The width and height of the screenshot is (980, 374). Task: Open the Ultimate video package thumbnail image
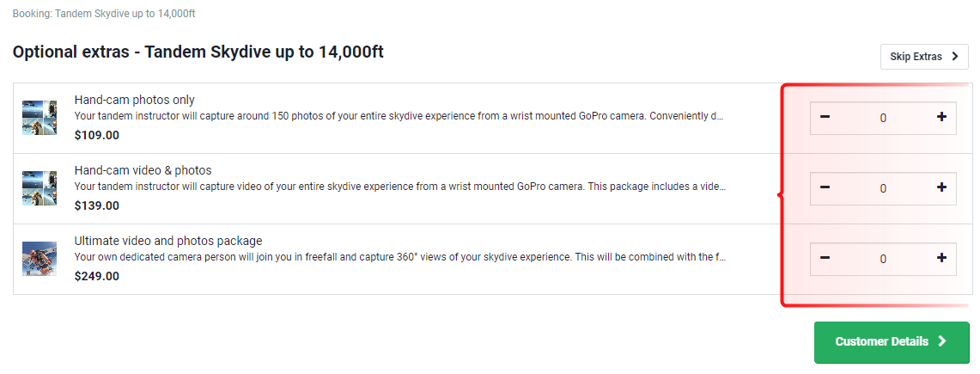[40, 259]
